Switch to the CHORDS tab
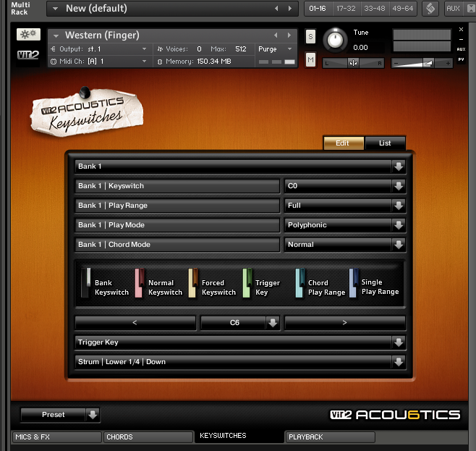The width and height of the screenshot is (476, 451). 148,437
